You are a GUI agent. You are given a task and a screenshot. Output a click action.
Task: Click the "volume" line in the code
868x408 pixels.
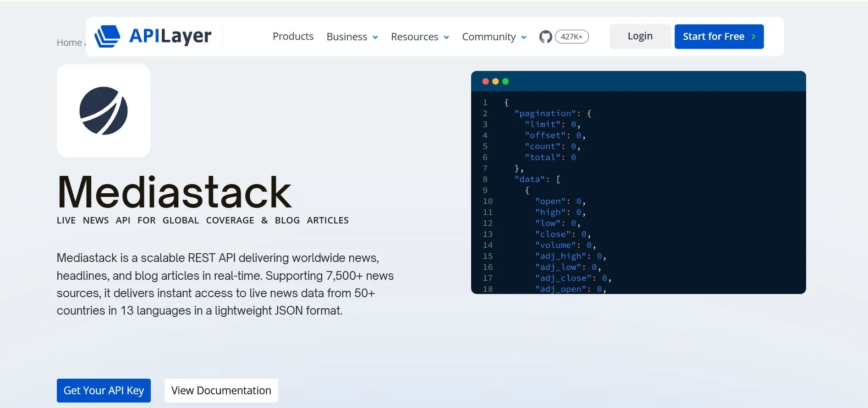(565, 245)
